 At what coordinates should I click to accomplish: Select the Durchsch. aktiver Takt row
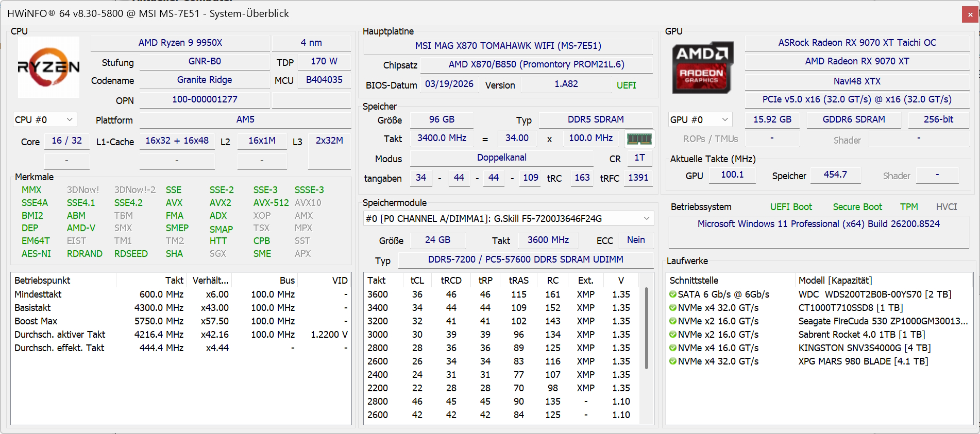181,335
